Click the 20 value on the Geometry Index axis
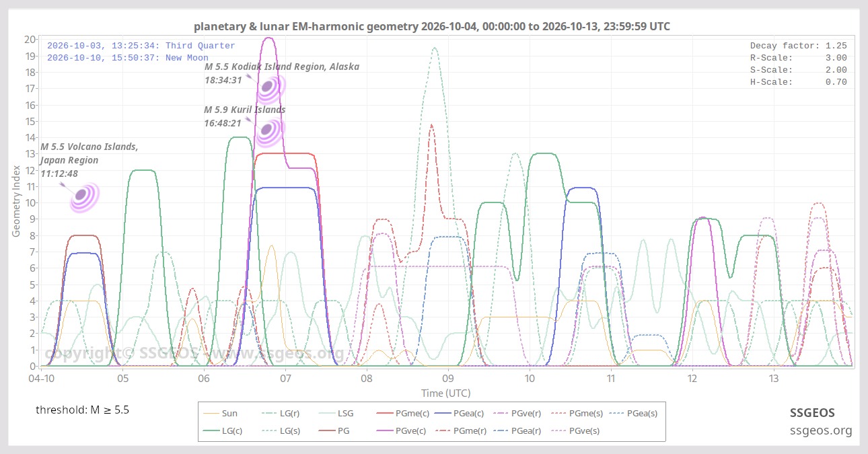 [30, 39]
